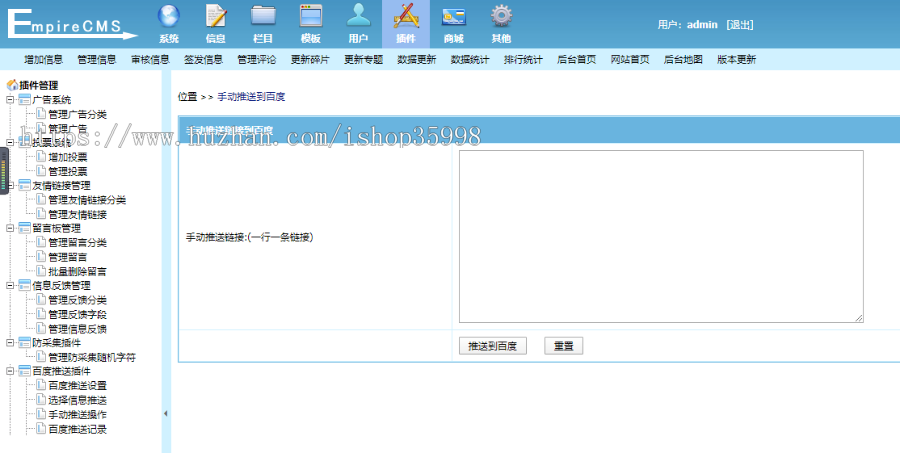Open the 用户 person icon module
Viewport: 900px width, 453px height.
pos(358,24)
